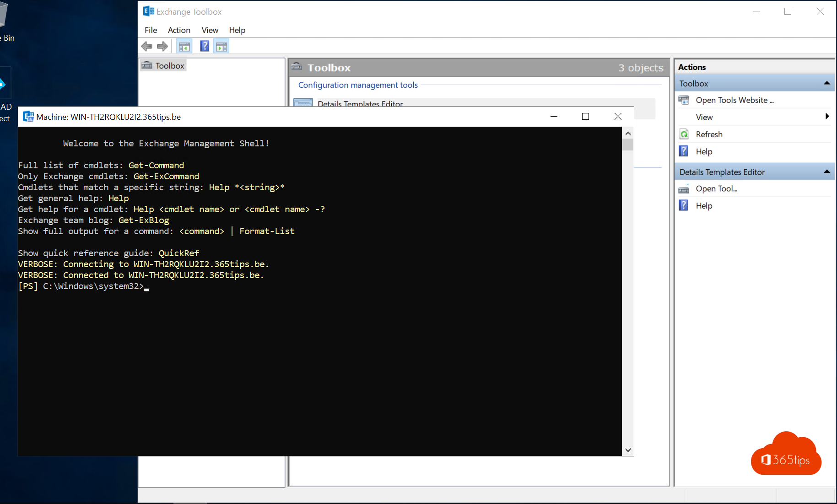
Task: Click the Refresh icon in the Actions pane
Action: [684, 134]
